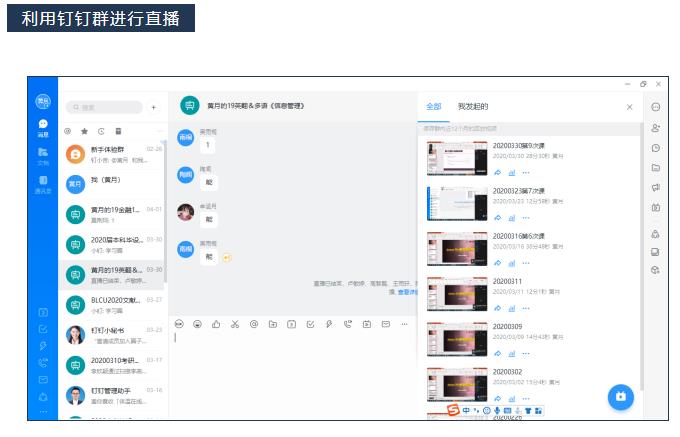Share the 20200330 live replay
680x437 pixels.
tap(497, 173)
